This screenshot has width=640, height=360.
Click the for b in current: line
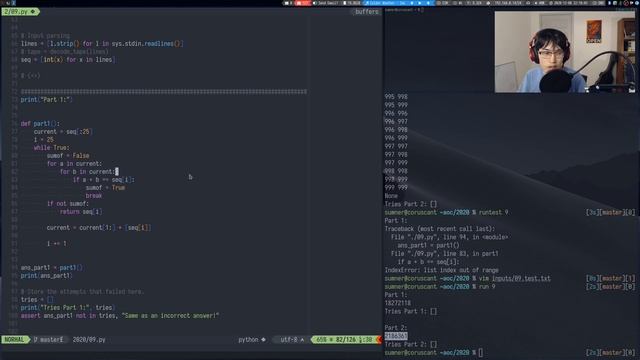pyautogui.click(x=89, y=171)
